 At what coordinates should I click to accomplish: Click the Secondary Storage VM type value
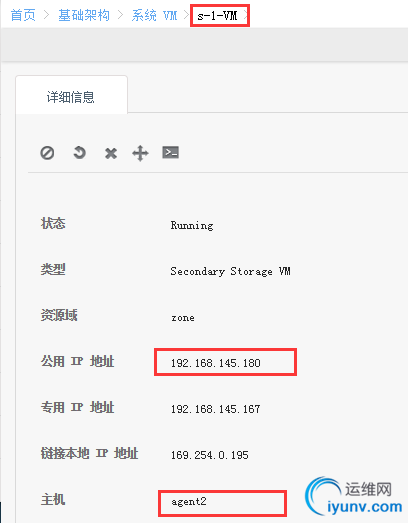tap(230, 271)
